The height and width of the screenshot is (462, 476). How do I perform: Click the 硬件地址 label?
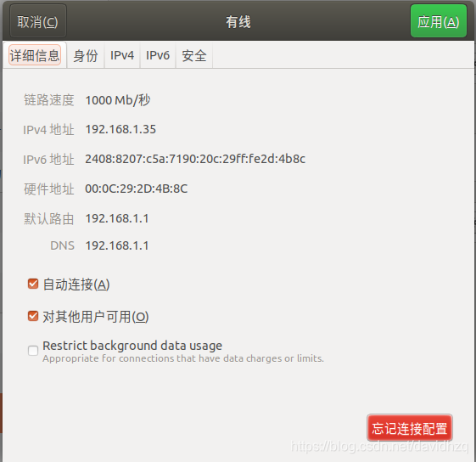click(49, 189)
